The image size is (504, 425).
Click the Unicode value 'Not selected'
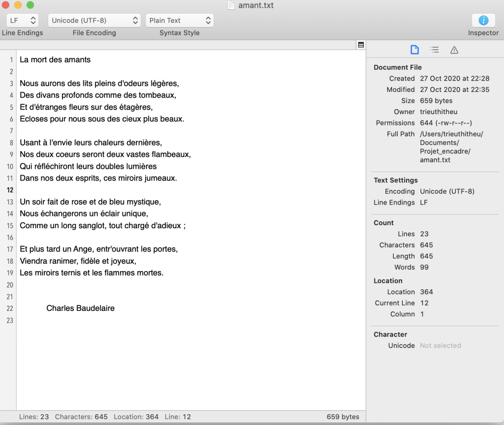coord(441,346)
